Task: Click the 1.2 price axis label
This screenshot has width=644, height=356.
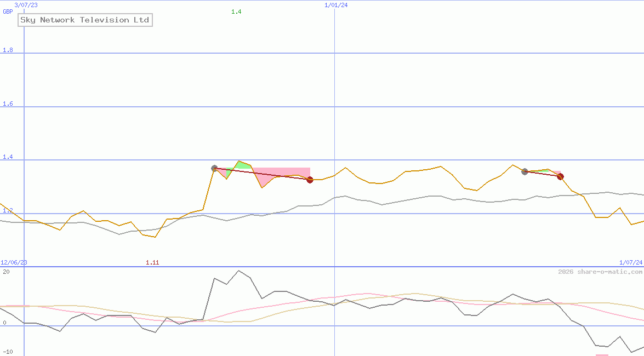Action: (x=8, y=210)
